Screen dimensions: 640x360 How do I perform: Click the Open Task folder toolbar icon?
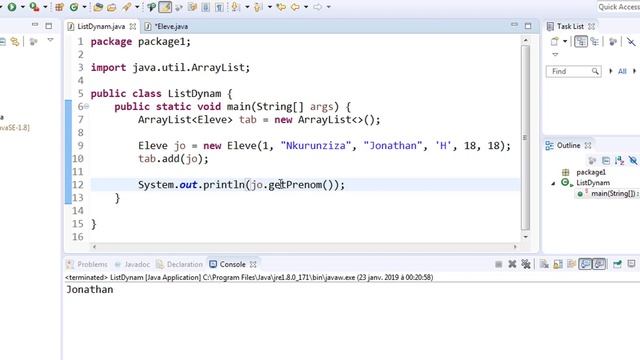click(111, 7)
